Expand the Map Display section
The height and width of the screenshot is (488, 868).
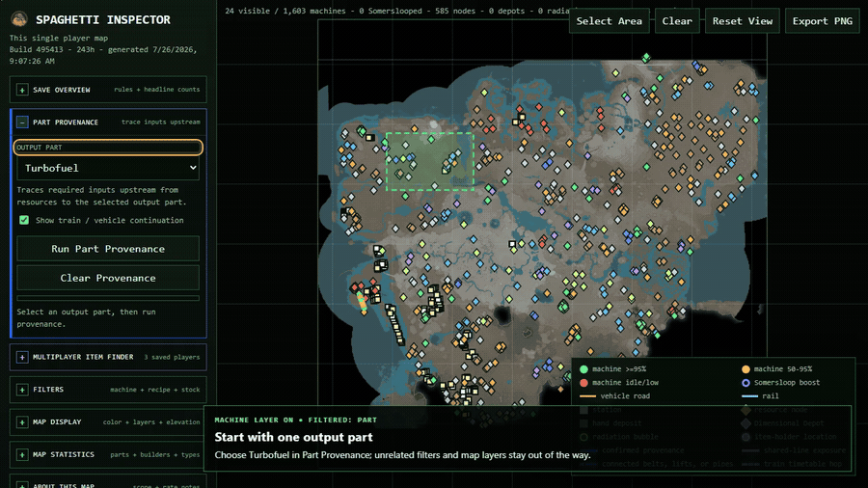coord(22,422)
